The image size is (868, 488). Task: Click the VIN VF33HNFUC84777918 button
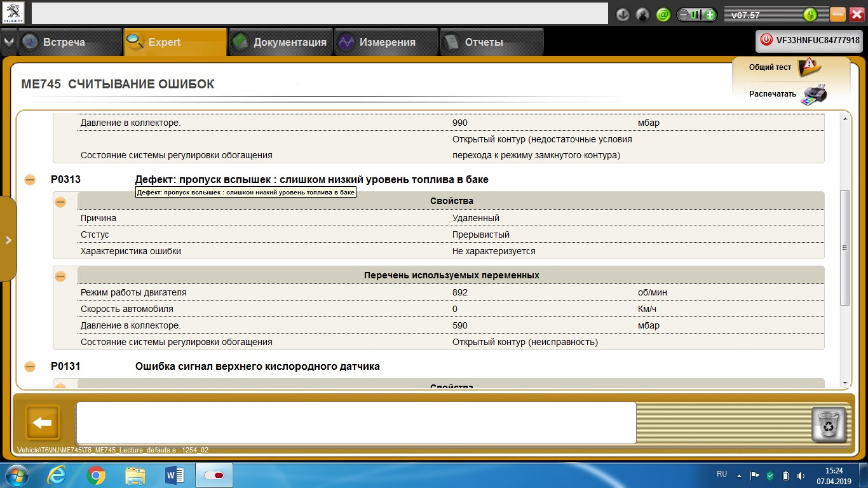tap(810, 39)
